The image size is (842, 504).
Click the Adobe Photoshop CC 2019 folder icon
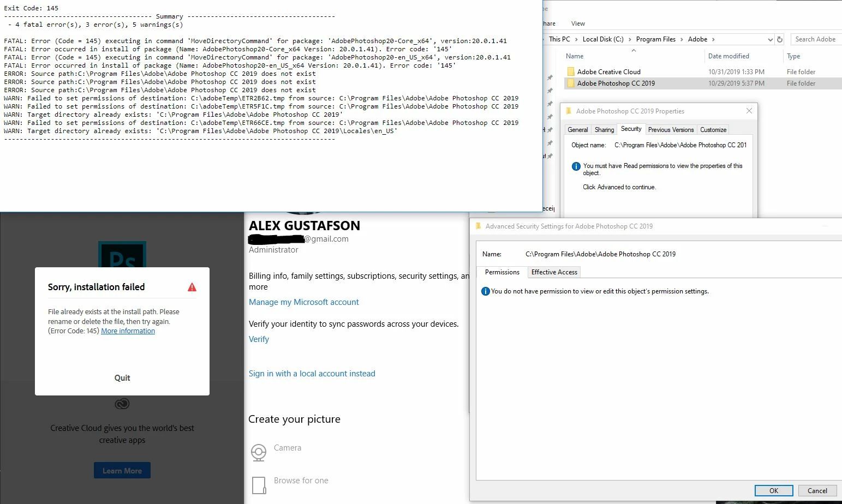(x=571, y=83)
